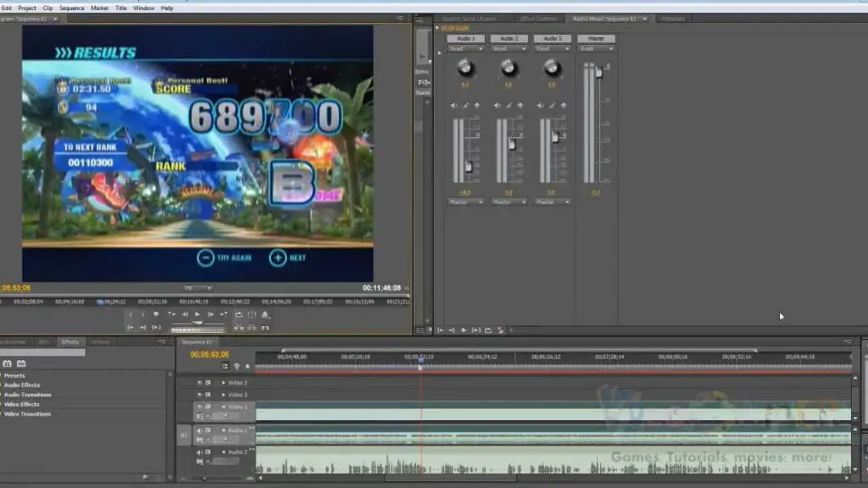Add an unnumbered marker in Program Monitor
Image resolution: width=868 pixels, height=488 pixels.
point(156,314)
